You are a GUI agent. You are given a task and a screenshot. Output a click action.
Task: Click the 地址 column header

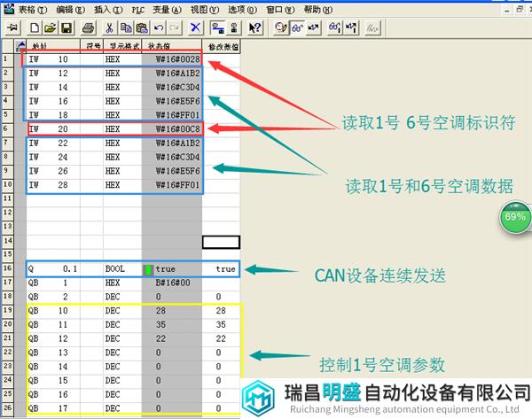point(53,46)
